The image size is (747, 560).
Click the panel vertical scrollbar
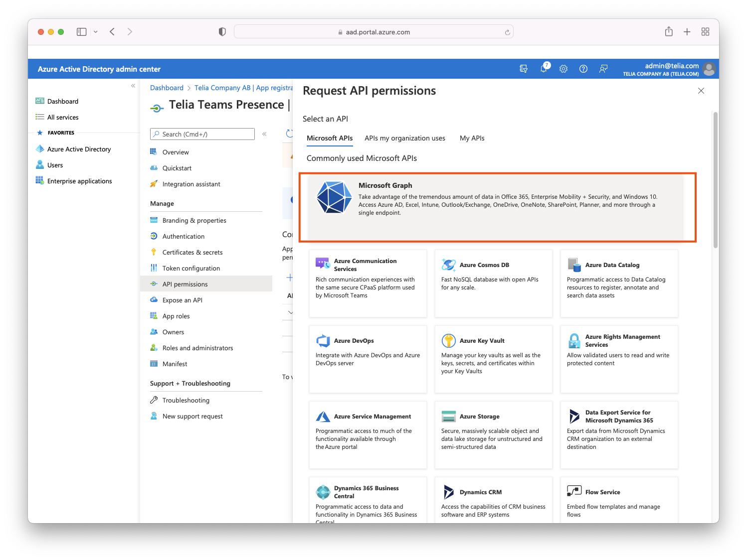pyautogui.click(x=716, y=180)
